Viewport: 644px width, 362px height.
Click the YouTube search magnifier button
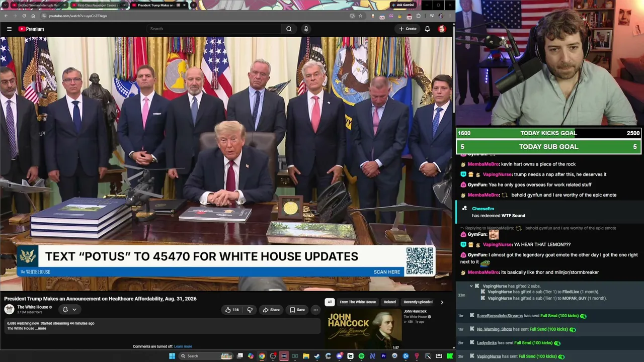[289, 29]
